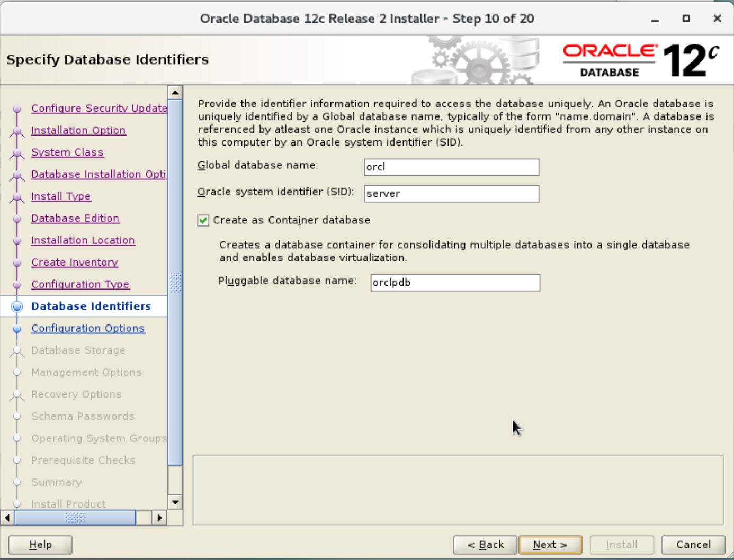The height and width of the screenshot is (560, 734).
Task: Minimize the Oracle installer window
Action: pyautogui.click(x=655, y=19)
